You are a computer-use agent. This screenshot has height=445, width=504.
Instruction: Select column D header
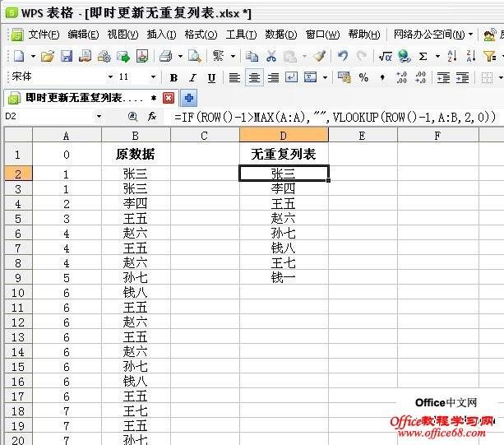tap(284, 136)
